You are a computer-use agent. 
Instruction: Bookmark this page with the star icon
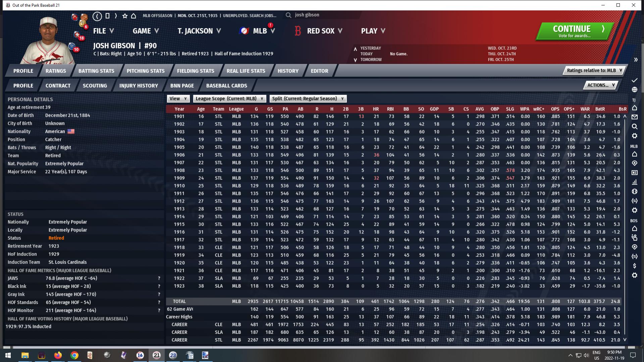click(125, 16)
